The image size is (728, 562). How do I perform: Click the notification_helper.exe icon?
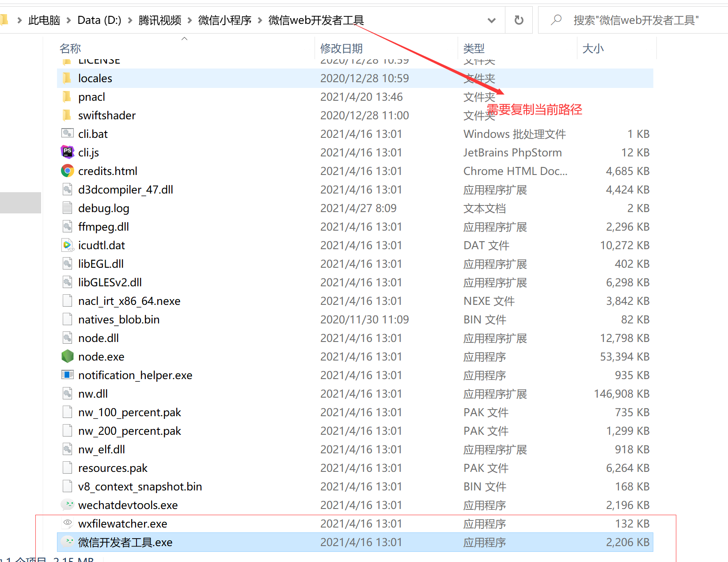(67, 375)
